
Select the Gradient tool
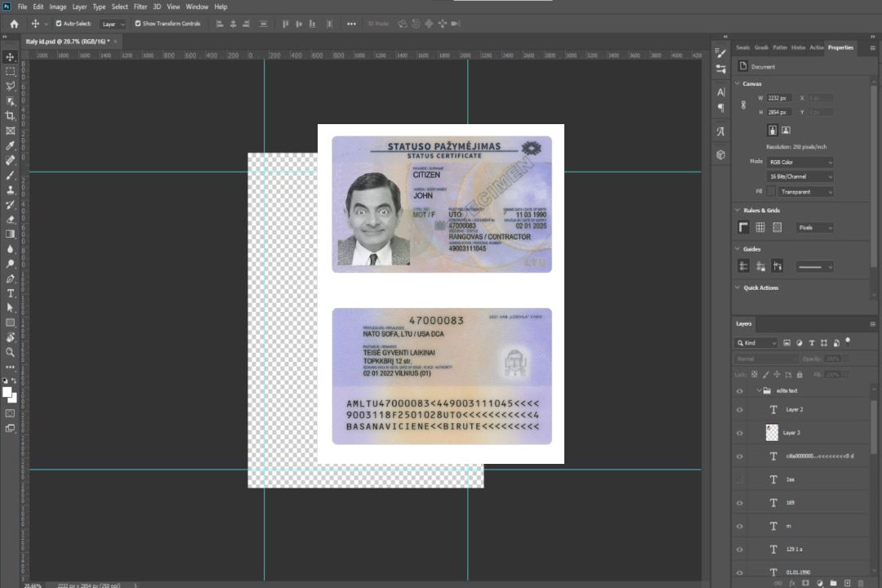coord(10,234)
